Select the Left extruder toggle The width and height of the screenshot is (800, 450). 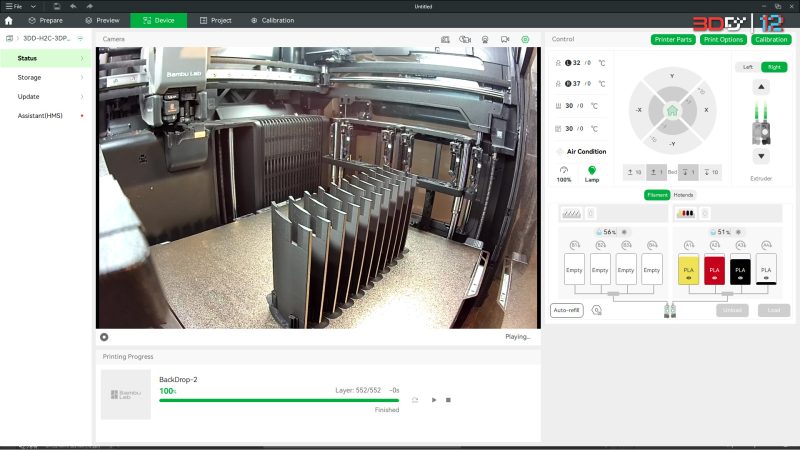coord(747,67)
